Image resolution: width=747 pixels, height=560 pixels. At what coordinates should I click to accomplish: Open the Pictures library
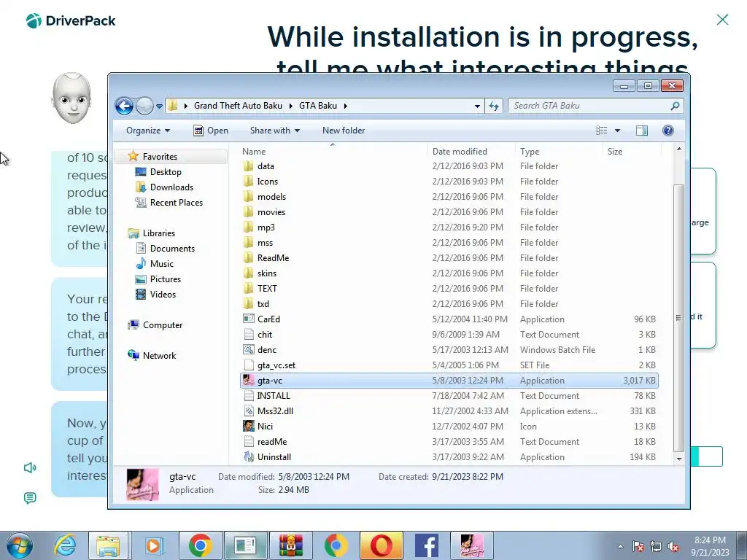pyautogui.click(x=166, y=279)
